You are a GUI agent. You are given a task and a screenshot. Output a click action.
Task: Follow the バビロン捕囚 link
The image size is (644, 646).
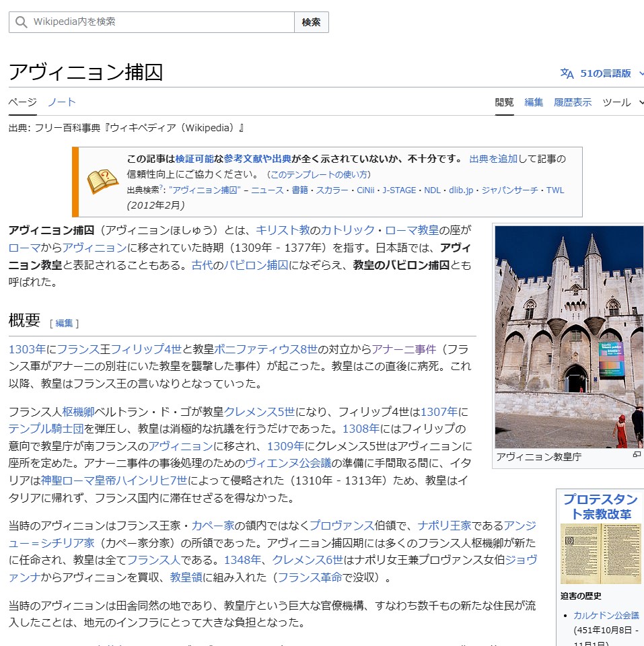pos(256,264)
